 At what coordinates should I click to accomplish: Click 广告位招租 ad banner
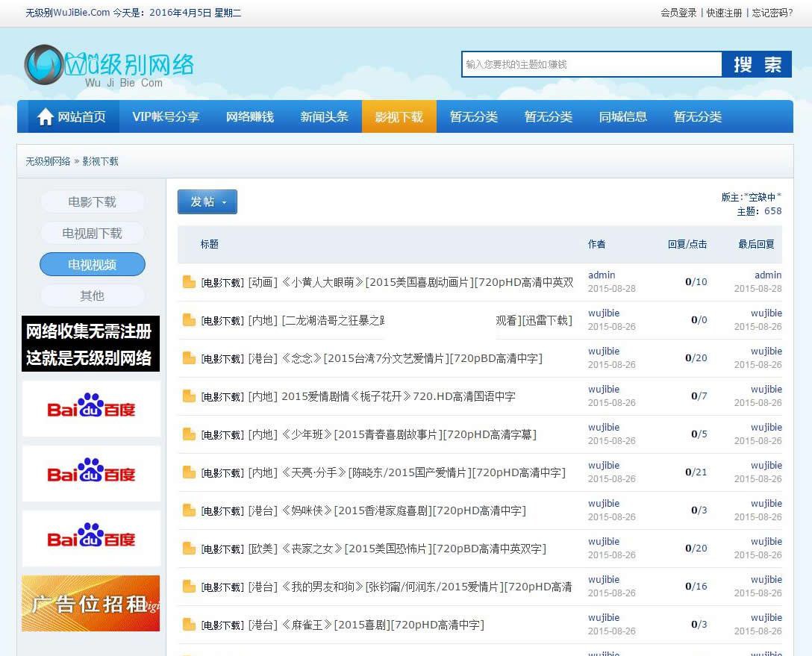90,603
